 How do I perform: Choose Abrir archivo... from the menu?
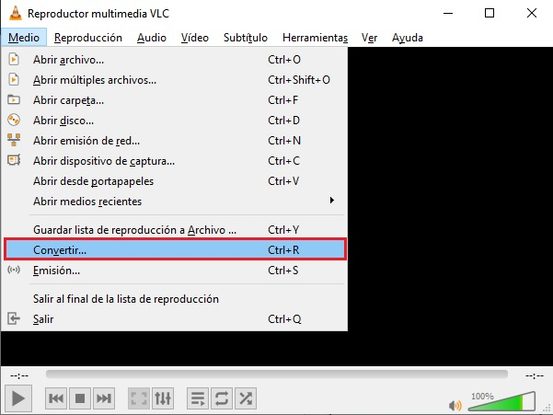pos(174,60)
